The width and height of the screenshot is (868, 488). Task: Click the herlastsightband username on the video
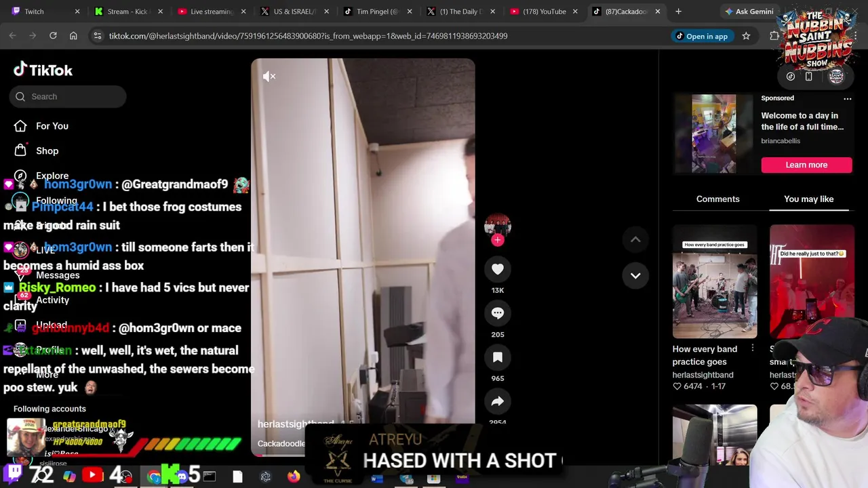pos(296,424)
